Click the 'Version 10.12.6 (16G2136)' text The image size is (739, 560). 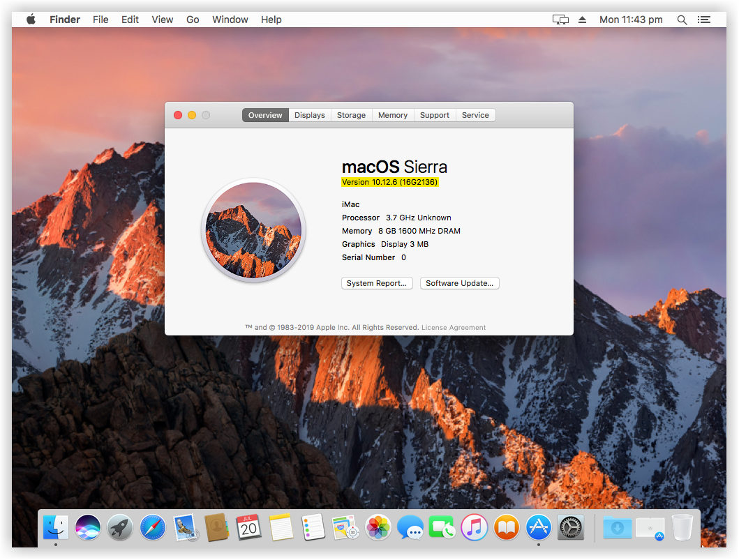click(390, 182)
